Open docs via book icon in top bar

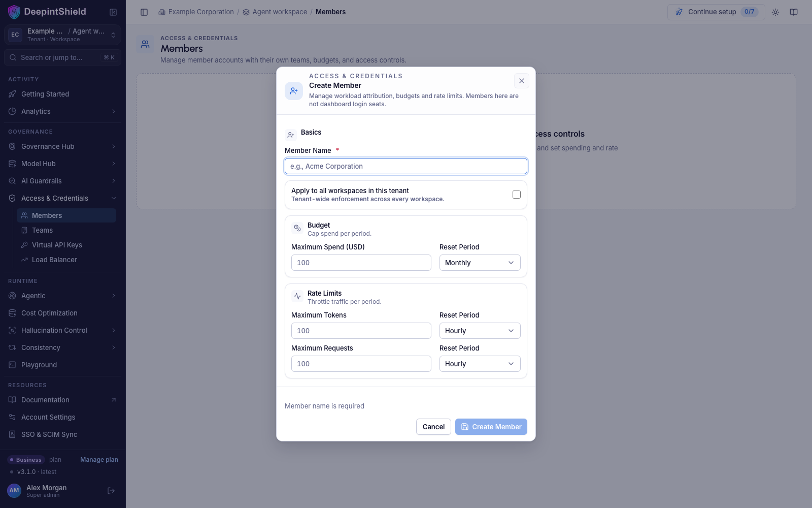click(x=794, y=12)
